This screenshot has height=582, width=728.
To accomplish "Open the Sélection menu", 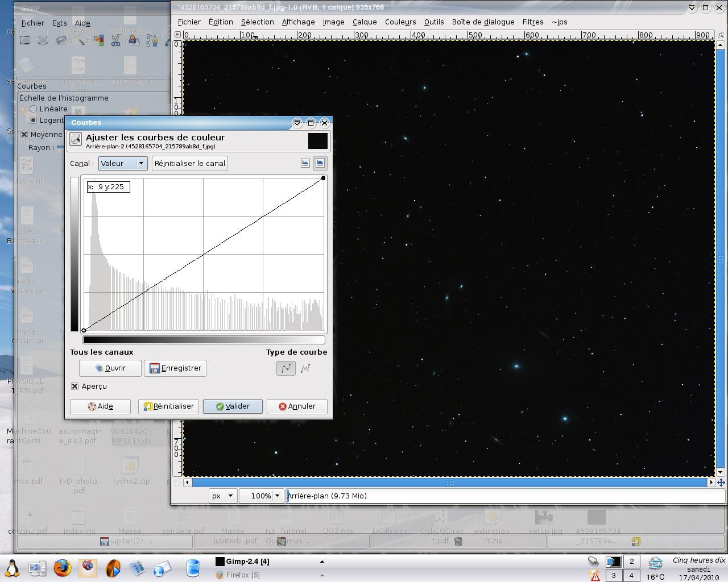I will [257, 22].
